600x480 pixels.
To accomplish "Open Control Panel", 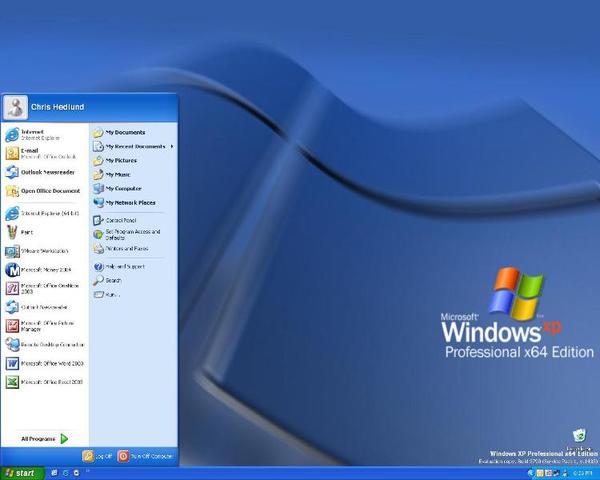I will point(133,220).
